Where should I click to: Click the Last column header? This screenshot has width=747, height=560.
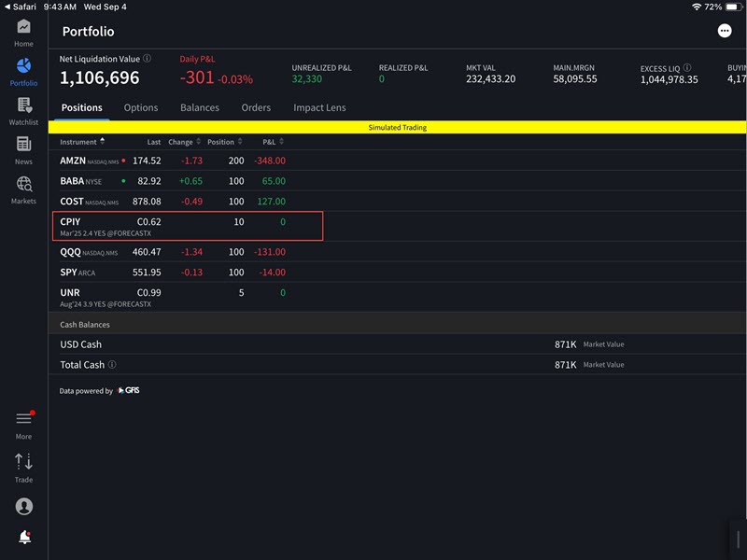(x=153, y=142)
